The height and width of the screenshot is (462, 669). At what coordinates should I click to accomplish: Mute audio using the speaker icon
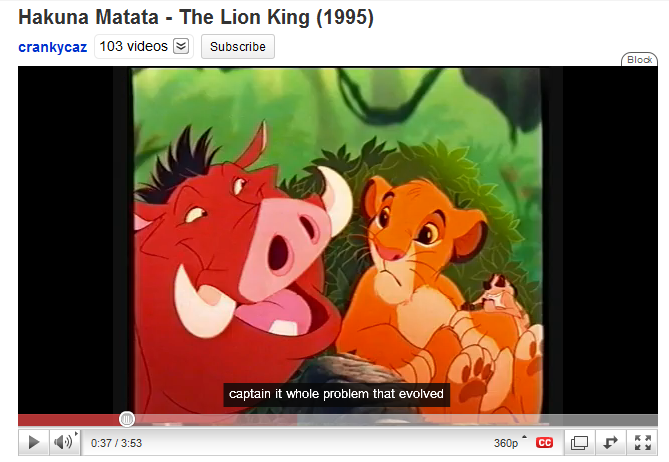[x=62, y=442]
